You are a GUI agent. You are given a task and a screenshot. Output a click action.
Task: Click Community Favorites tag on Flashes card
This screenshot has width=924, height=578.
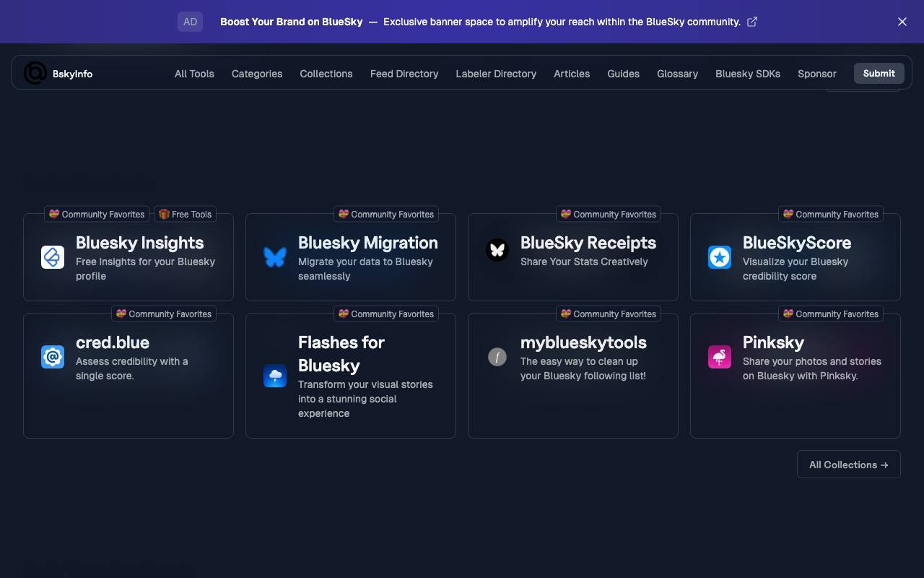click(386, 314)
